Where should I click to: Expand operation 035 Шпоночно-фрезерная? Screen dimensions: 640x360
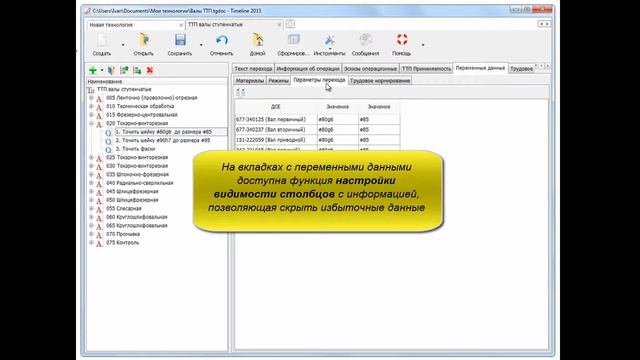(x=91, y=174)
